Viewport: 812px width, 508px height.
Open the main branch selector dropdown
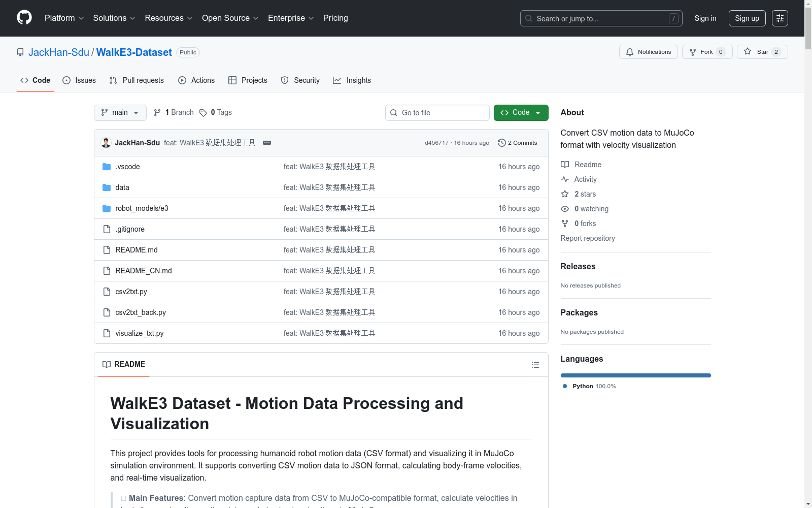coord(120,113)
